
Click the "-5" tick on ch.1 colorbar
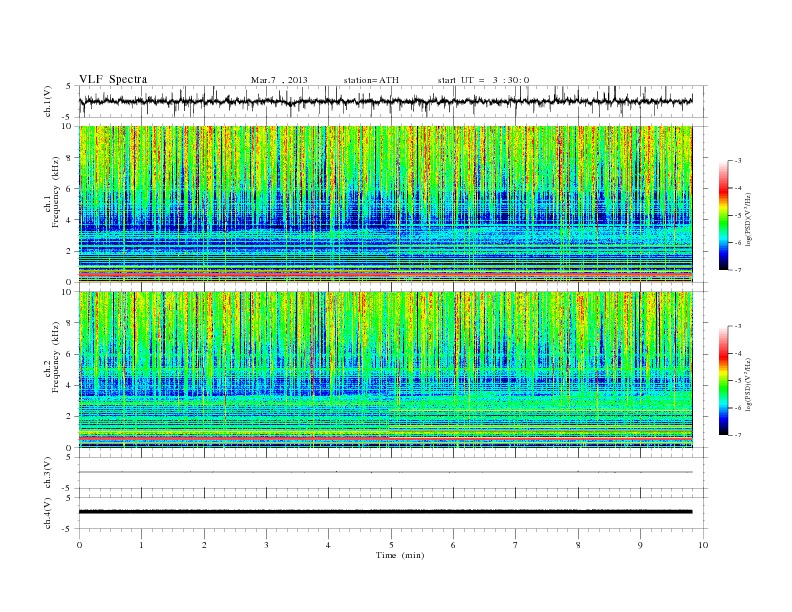738,216
